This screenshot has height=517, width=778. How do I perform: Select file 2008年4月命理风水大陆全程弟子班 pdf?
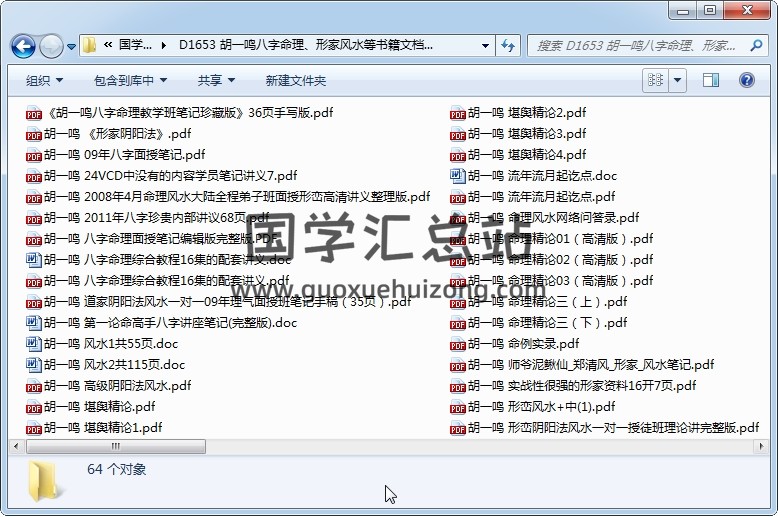coord(228,197)
